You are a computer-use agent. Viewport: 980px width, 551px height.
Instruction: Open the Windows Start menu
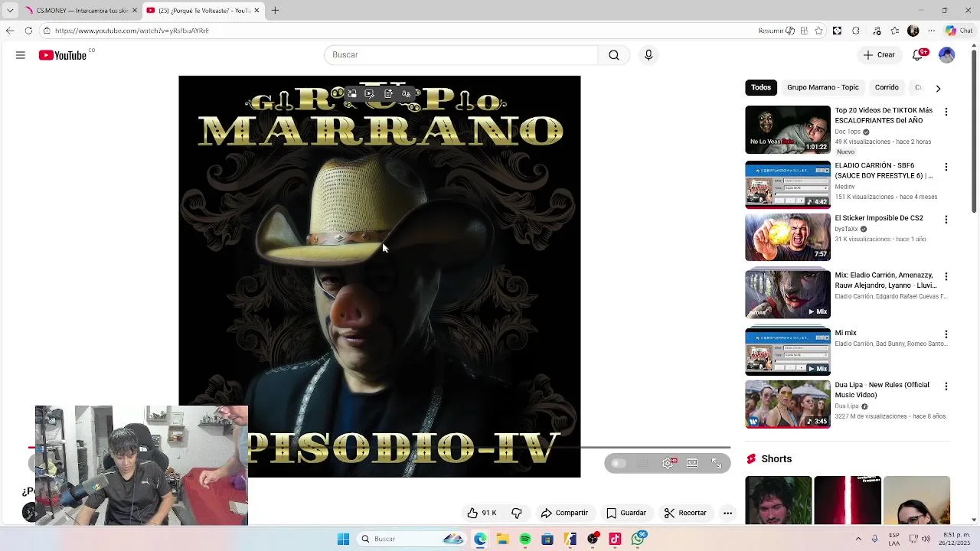coord(344,540)
